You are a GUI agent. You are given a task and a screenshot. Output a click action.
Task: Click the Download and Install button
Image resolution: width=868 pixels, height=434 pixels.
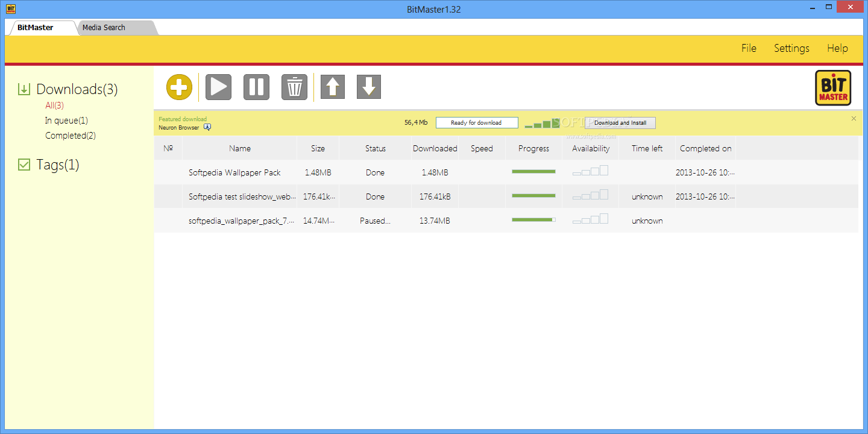click(x=620, y=123)
